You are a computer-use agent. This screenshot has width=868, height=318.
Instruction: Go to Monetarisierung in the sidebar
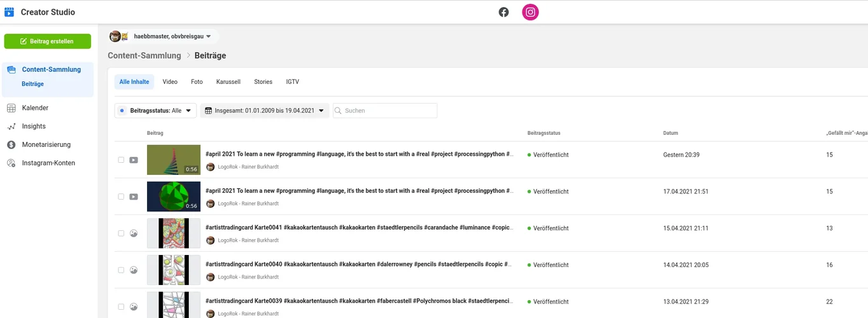click(x=46, y=145)
